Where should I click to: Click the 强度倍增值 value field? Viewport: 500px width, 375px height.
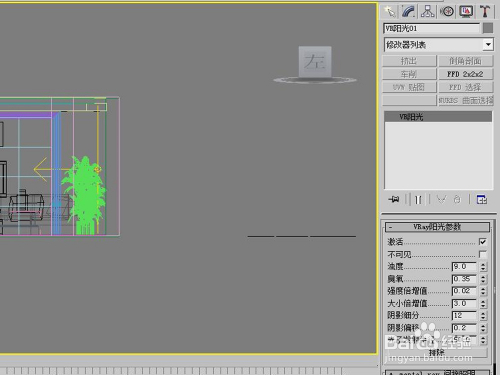click(x=464, y=291)
